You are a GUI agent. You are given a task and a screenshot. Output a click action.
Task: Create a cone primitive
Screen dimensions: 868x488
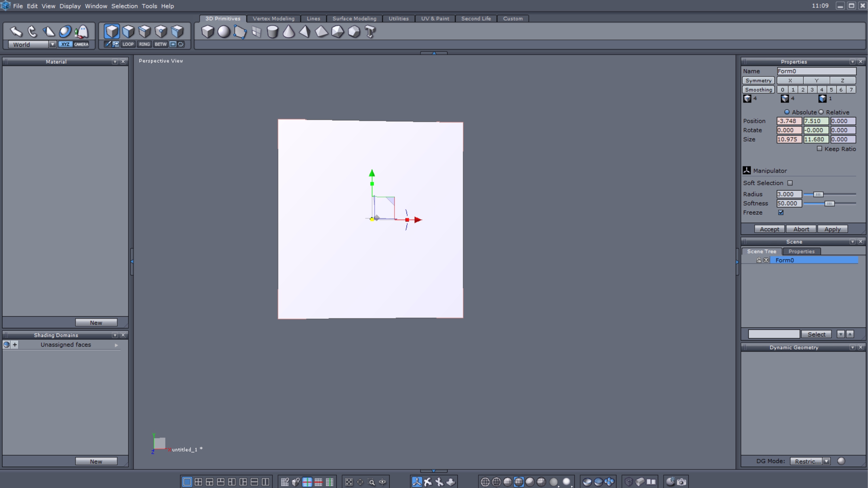pos(289,32)
